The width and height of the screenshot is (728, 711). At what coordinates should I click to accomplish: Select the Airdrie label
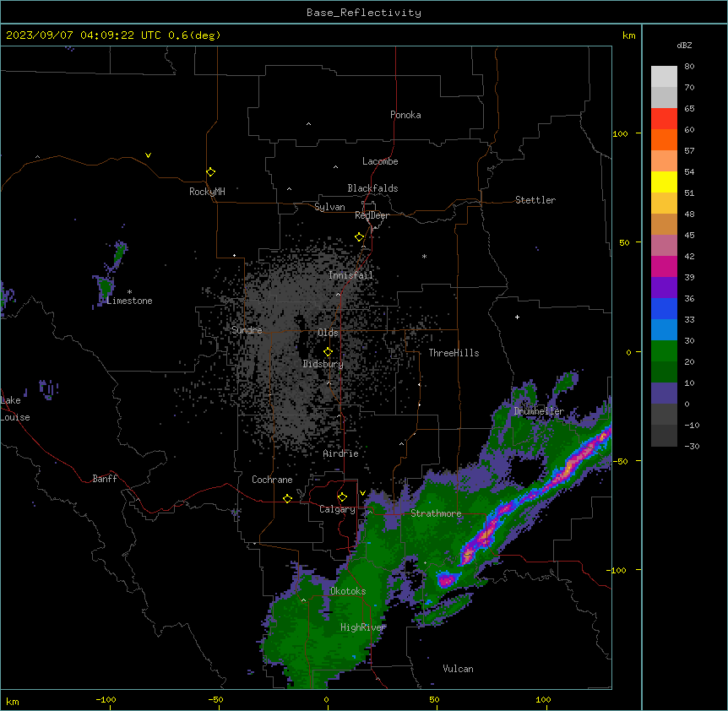340,453
